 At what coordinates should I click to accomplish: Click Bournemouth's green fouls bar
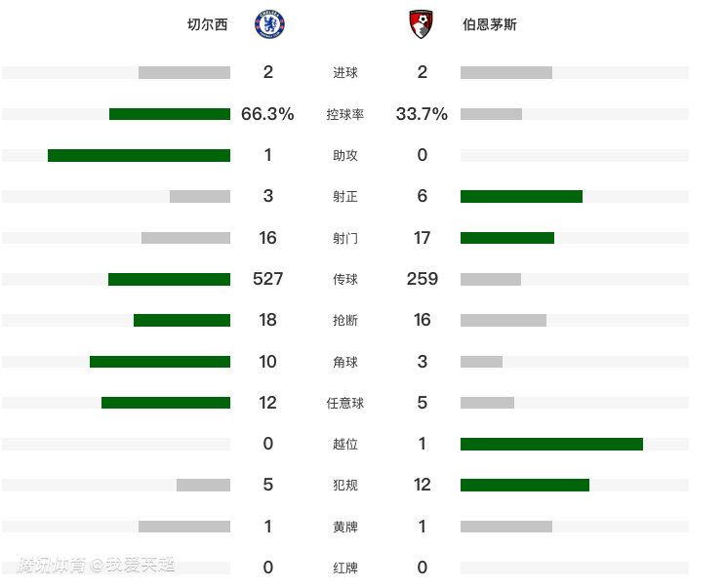tap(525, 485)
